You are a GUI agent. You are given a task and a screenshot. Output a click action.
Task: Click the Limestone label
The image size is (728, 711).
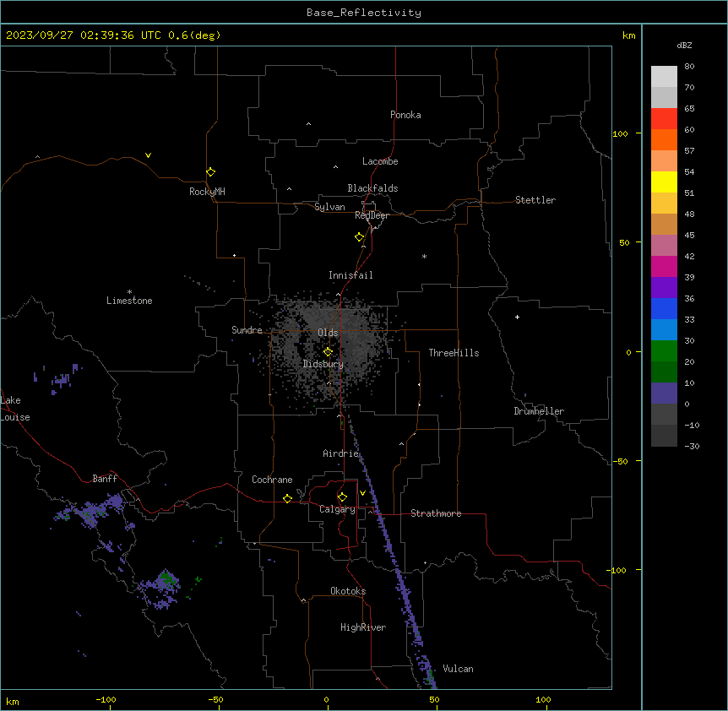coord(129,301)
